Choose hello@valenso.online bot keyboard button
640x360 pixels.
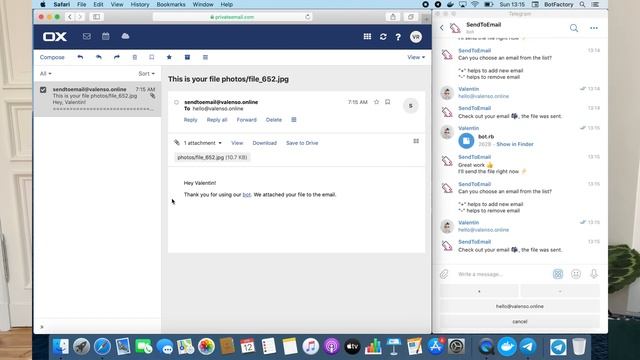pyautogui.click(x=520, y=306)
